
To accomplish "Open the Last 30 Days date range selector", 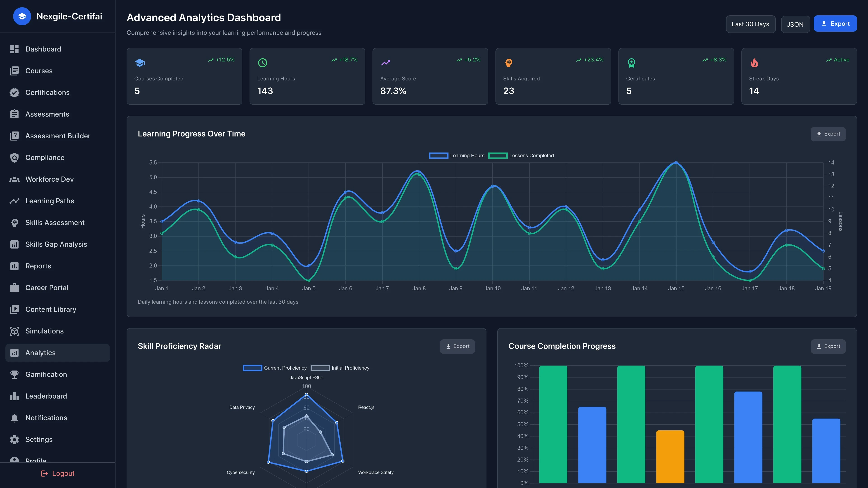I will tap(750, 24).
